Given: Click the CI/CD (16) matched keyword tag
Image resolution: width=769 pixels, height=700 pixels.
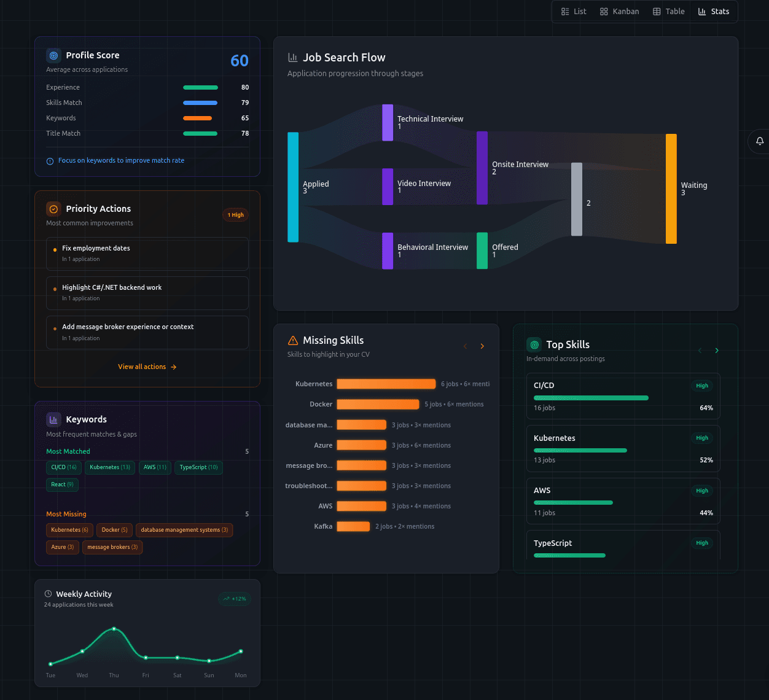Looking at the screenshot, I should 64,467.
